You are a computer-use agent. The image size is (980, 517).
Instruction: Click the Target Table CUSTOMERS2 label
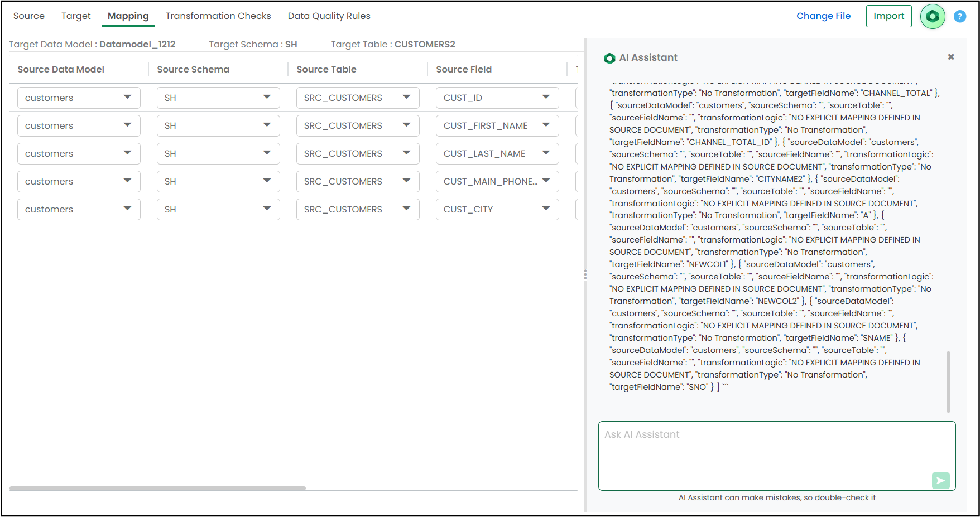[x=393, y=44]
